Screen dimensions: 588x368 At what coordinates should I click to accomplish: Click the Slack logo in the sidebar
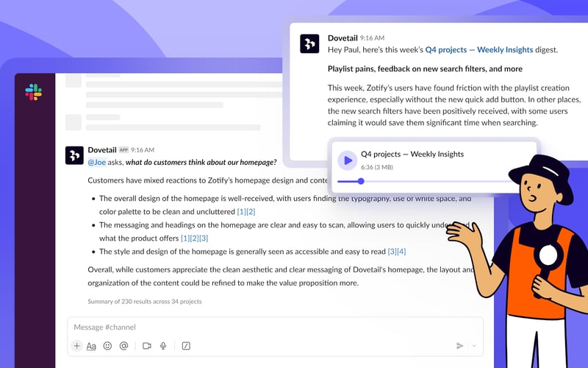33,92
